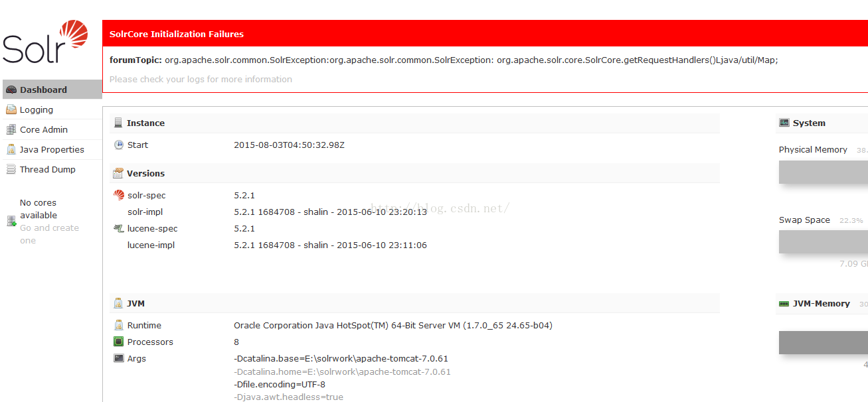Open Java Properties page
Screen dimensions: 868x402
coord(52,149)
